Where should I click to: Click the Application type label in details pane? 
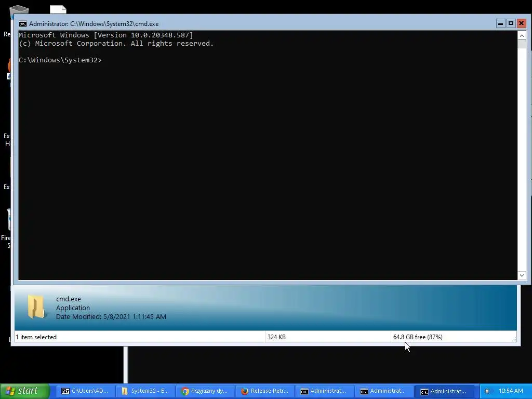point(73,308)
